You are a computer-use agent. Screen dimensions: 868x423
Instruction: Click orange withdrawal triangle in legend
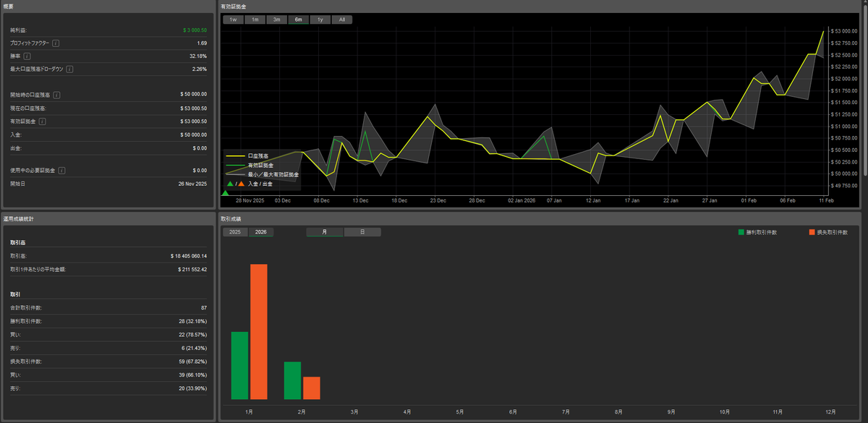pos(242,184)
